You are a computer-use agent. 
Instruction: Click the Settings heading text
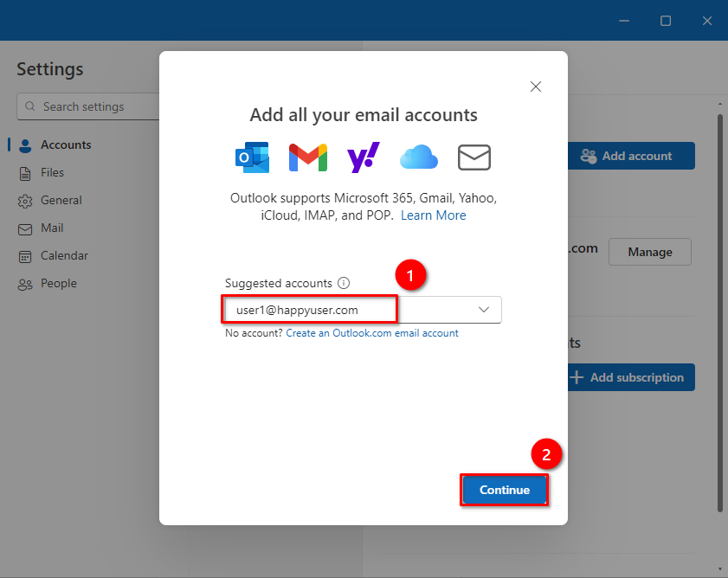click(x=50, y=69)
